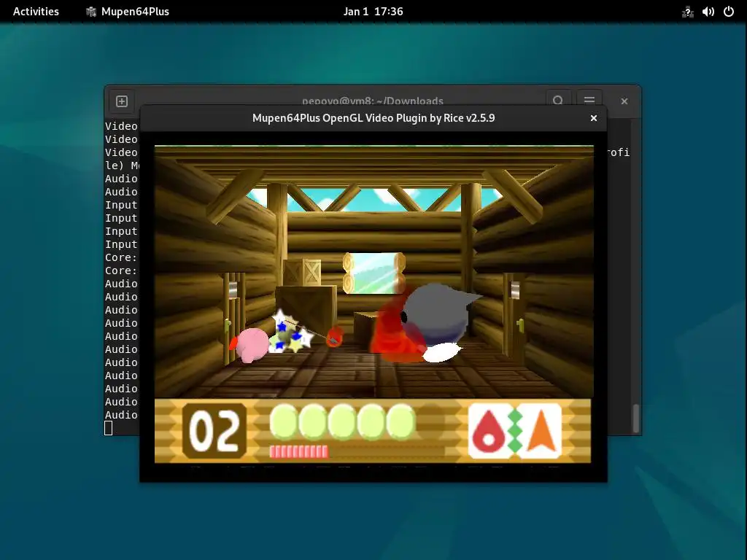Click the green health pips bar
The height and width of the screenshot is (560, 747).
click(x=342, y=421)
